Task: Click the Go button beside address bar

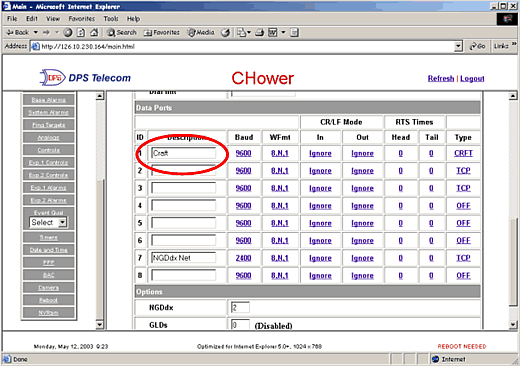Action: coord(477,46)
